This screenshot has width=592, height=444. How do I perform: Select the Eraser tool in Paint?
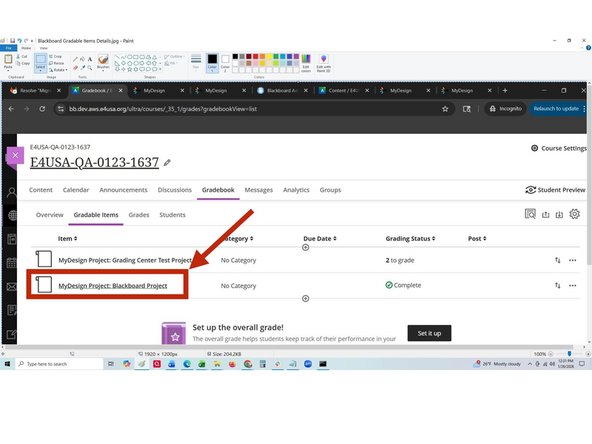click(x=76, y=68)
